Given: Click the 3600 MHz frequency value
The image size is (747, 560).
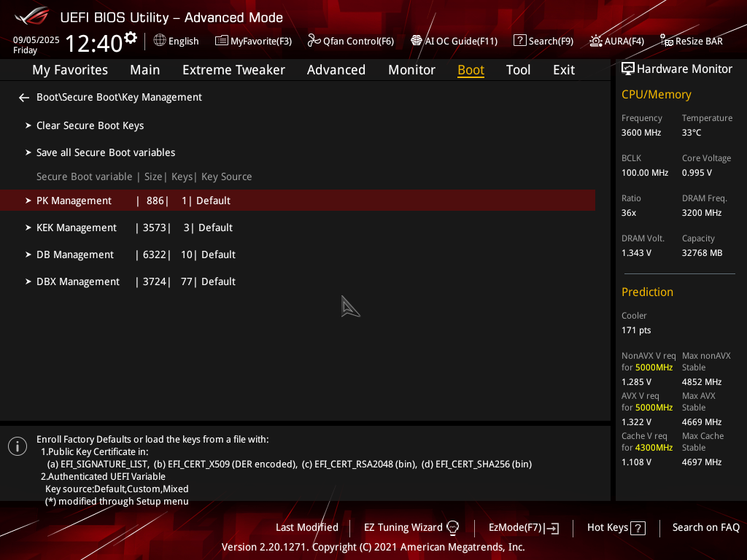Looking at the screenshot, I should click(640, 133).
